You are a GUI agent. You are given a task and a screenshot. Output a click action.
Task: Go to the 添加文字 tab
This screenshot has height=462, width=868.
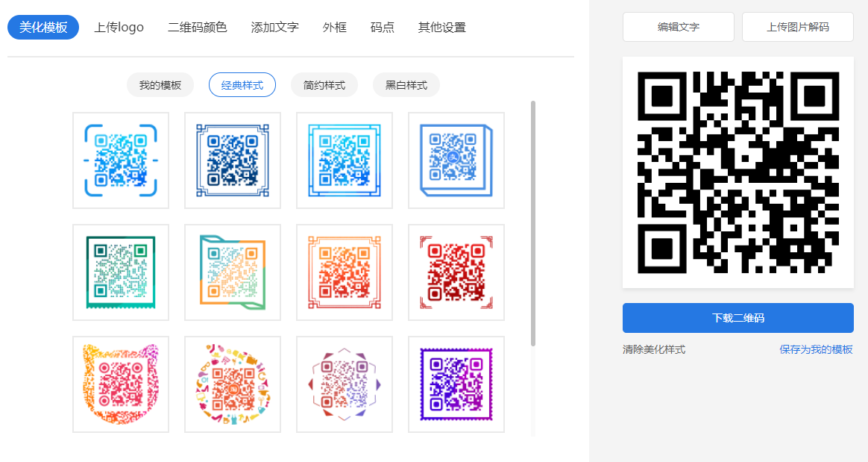[x=274, y=27]
